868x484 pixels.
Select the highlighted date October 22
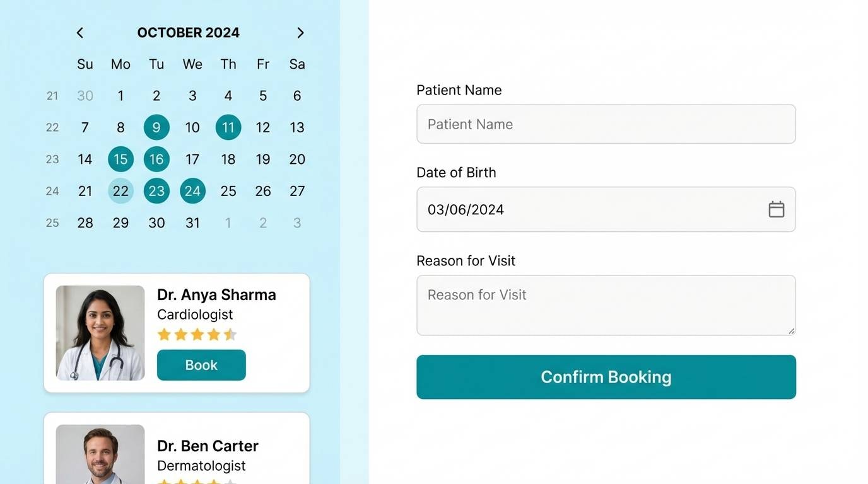click(120, 190)
